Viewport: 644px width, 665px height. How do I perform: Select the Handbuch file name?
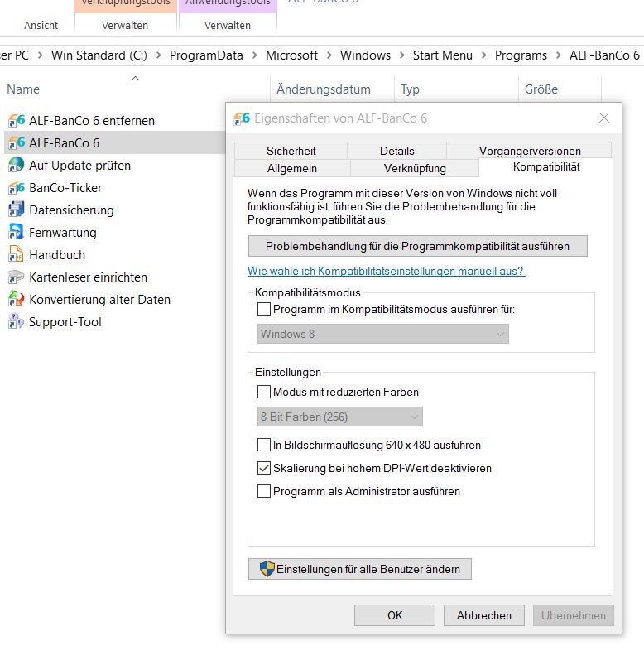pos(57,255)
